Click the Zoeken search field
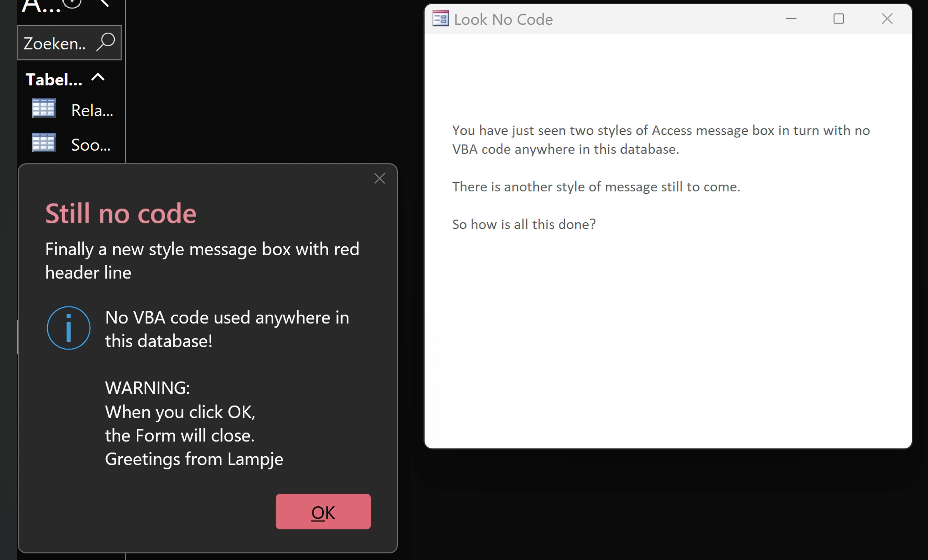Image resolution: width=928 pixels, height=560 pixels. click(55, 44)
